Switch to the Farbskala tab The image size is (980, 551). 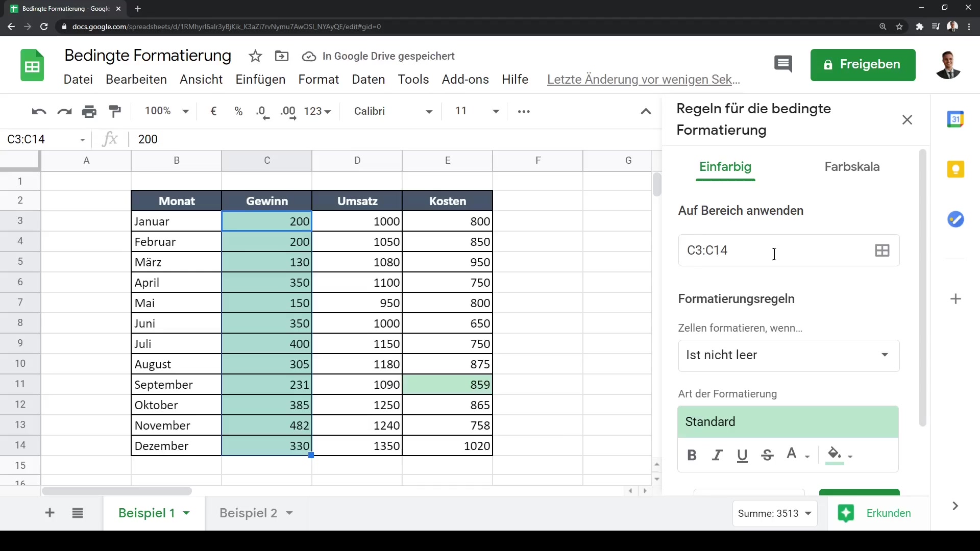click(x=852, y=167)
